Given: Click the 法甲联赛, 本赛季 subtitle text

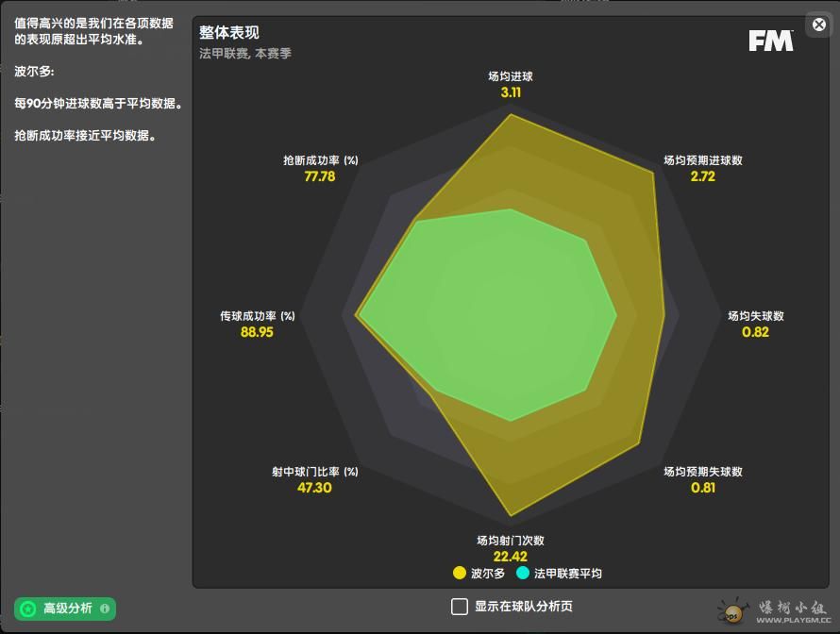Looking at the screenshot, I should tap(245, 54).
